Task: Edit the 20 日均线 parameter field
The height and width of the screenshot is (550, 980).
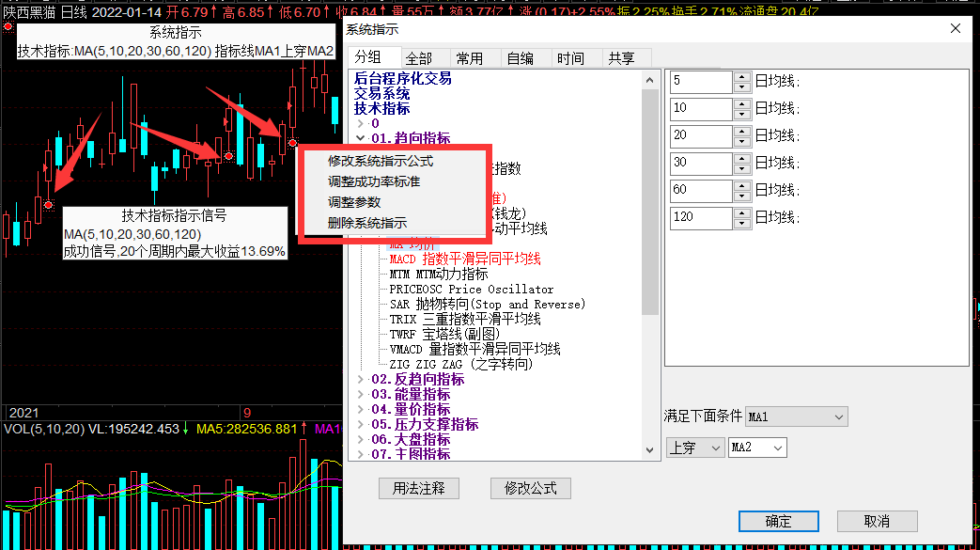Action: coord(701,135)
